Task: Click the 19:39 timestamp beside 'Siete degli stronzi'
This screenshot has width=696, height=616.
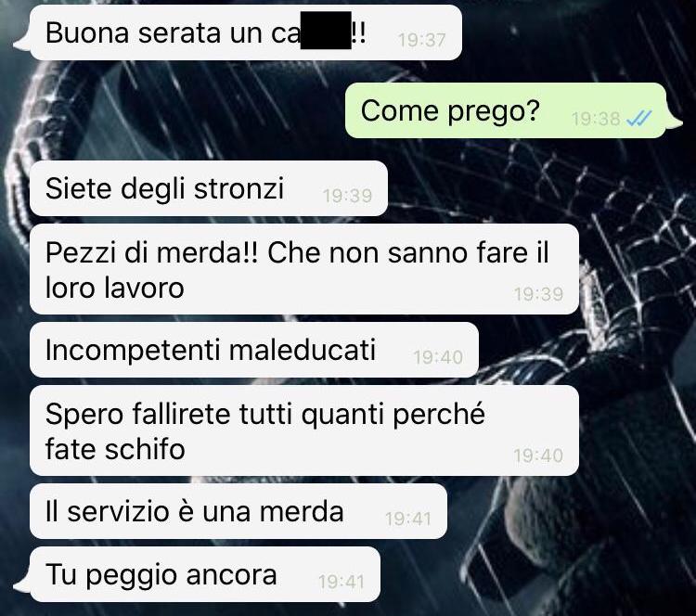Action: pos(347,196)
